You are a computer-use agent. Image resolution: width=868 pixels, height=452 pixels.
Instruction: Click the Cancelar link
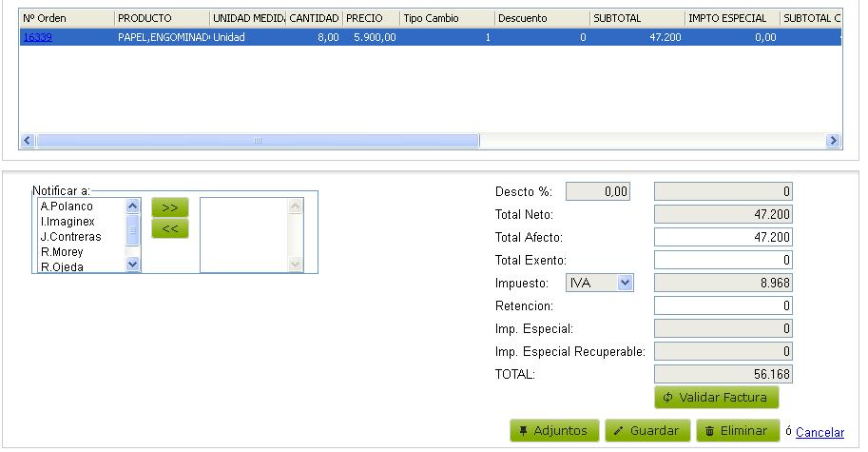(820, 432)
